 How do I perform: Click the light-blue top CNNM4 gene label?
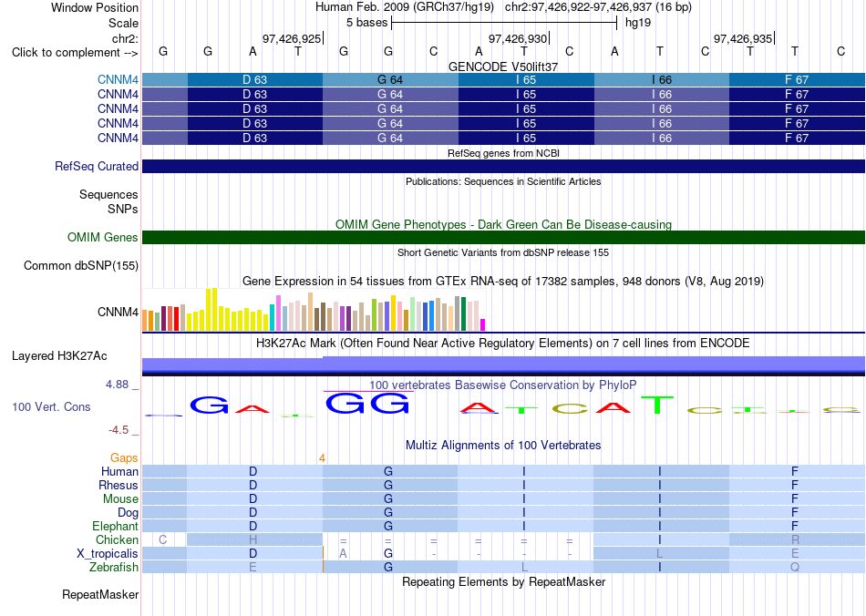tap(118, 79)
